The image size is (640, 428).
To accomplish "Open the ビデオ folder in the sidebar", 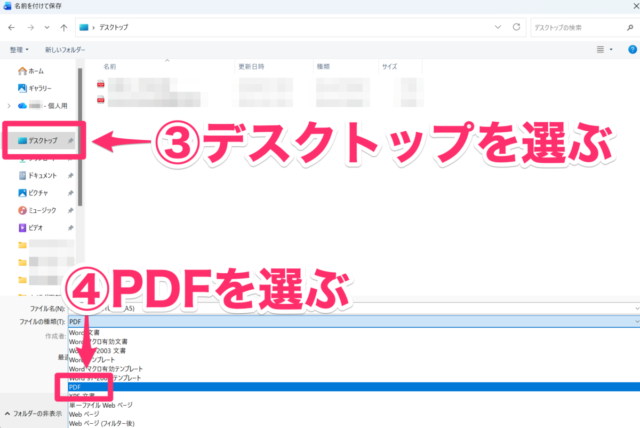I will pyautogui.click(x=35, y=228).
